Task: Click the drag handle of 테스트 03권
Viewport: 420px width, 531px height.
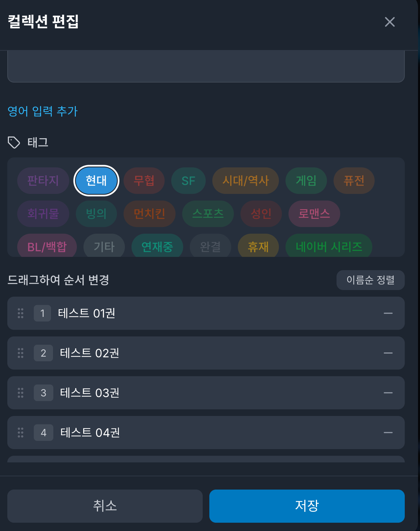Action: point(20,393)
